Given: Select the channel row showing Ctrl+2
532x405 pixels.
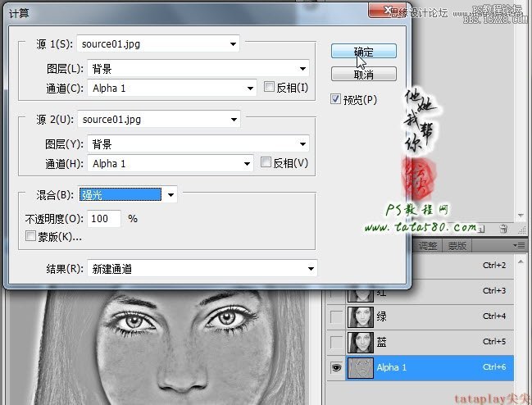Looking at the screenshot, I should click(463, 266).
